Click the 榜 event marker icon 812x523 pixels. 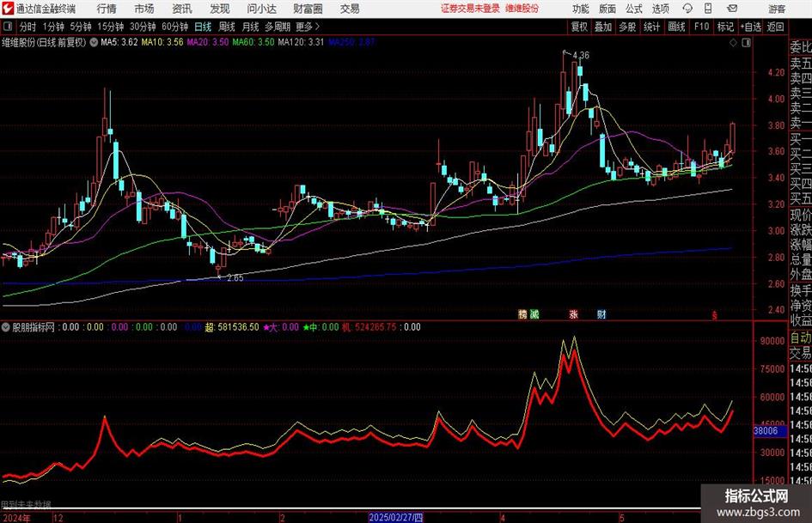[x=522, y=314]
